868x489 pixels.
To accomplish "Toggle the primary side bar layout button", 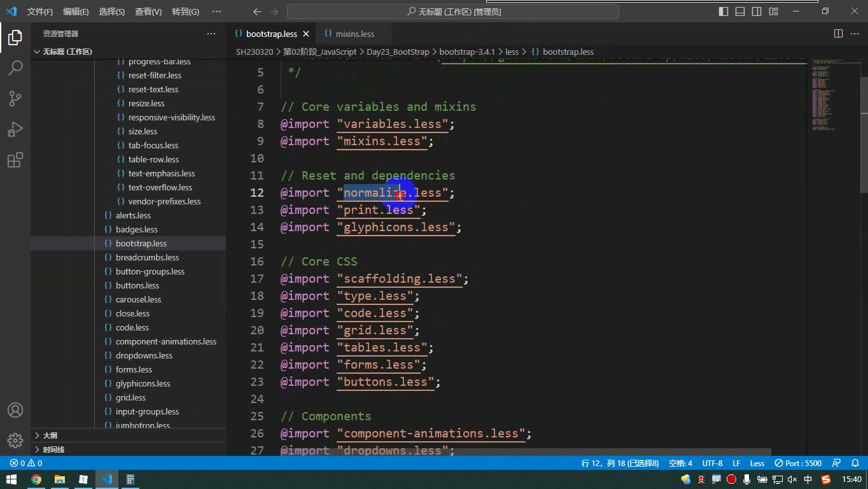I will (724, 11).
